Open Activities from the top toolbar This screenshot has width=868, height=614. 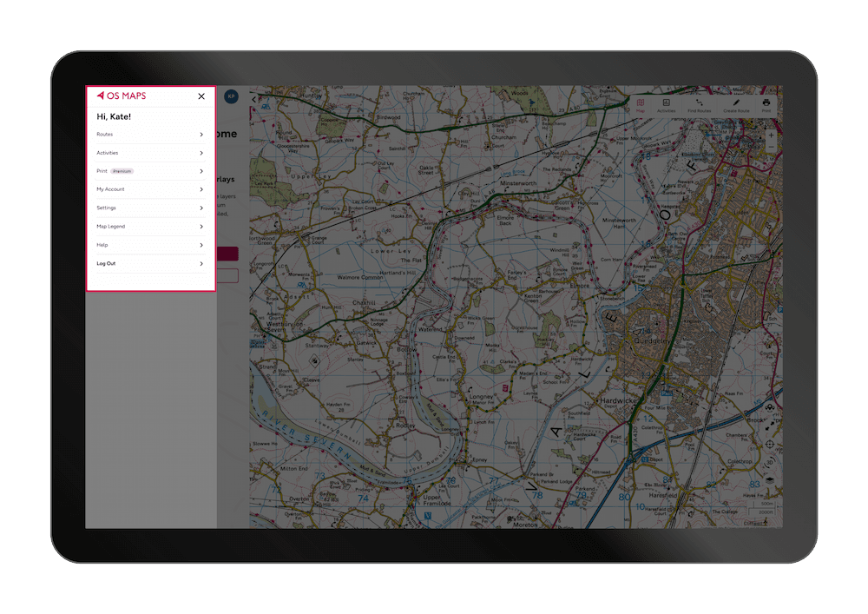tap(665, 102)
